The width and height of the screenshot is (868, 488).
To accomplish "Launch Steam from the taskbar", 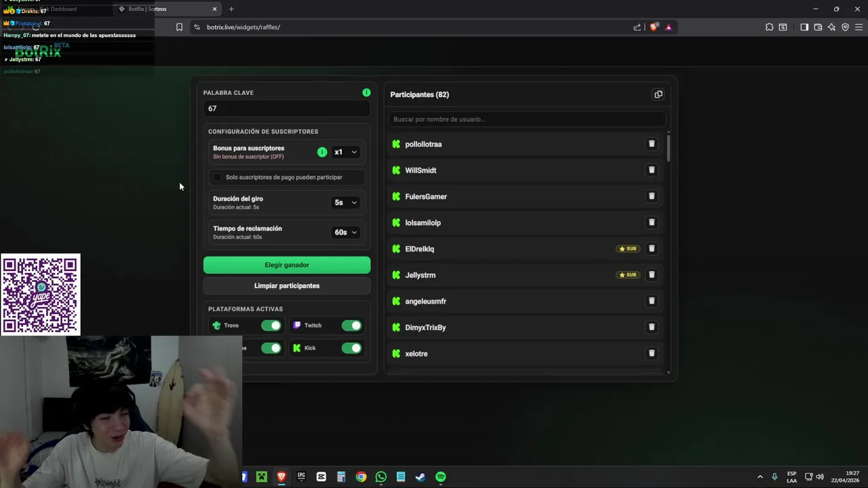I will [420, 477].
